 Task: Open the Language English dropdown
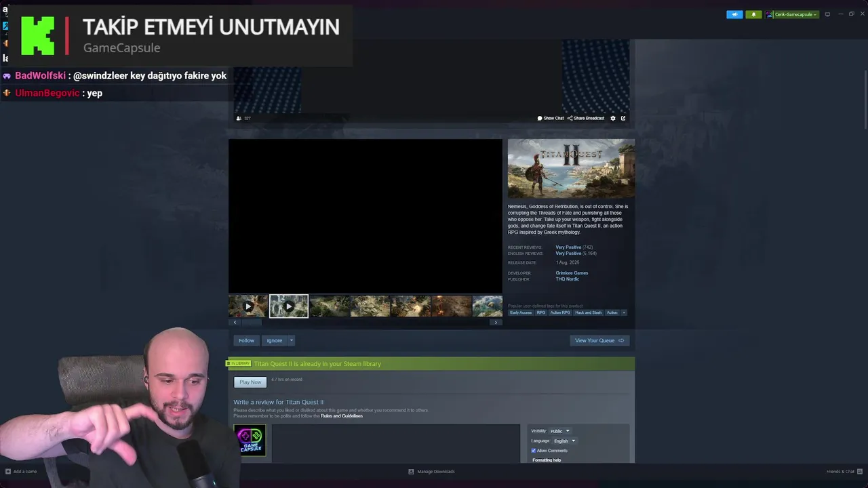(x=564, y=441)
